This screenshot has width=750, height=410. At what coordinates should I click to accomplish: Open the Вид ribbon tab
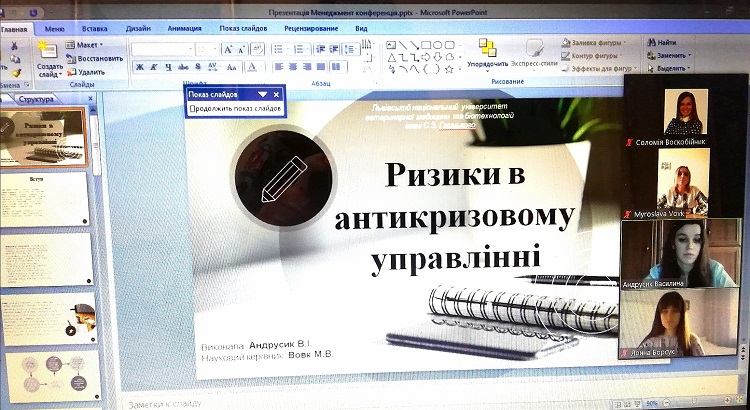pos(361,29)
